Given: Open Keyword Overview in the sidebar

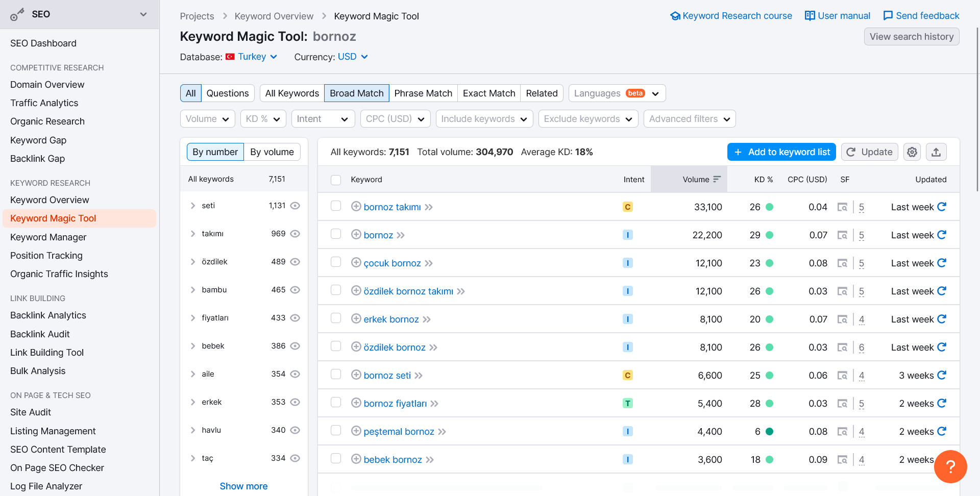Looking at the screenshot, I should [x=50, y=200].
